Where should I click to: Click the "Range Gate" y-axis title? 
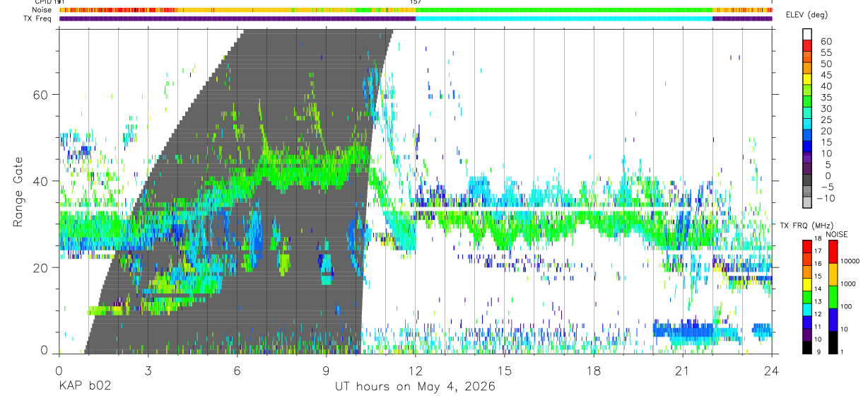(17, 192)
